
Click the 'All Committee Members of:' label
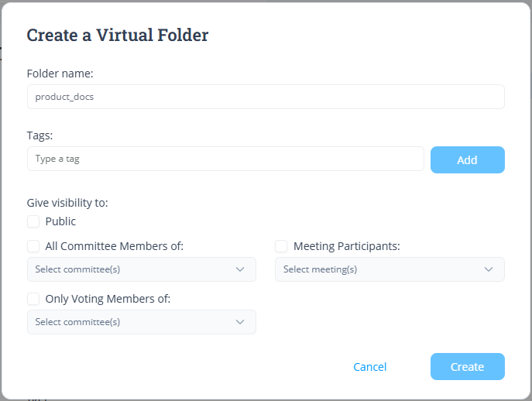tap(114, 246)
